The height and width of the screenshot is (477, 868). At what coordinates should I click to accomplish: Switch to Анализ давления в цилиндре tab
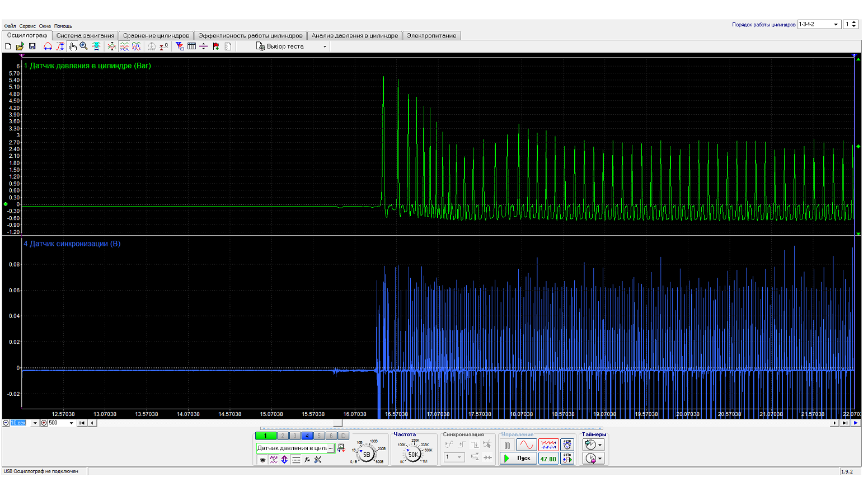point(355,35)
